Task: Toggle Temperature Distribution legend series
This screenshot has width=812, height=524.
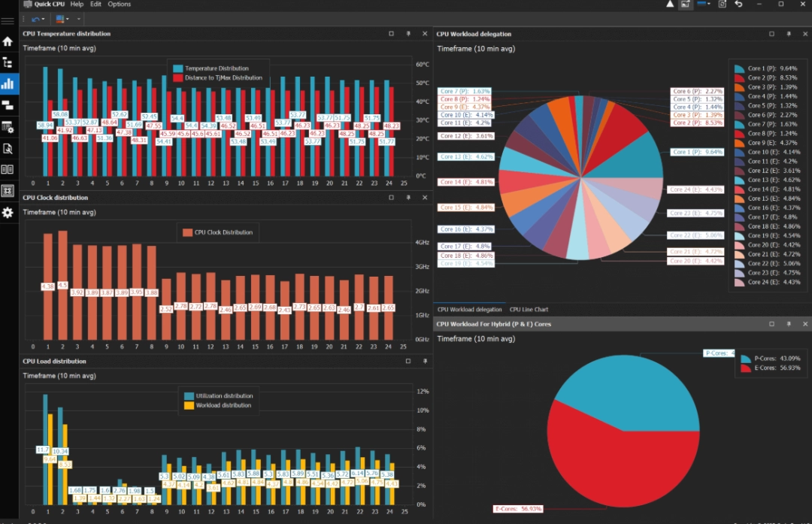Action: (x=178, y=68)
